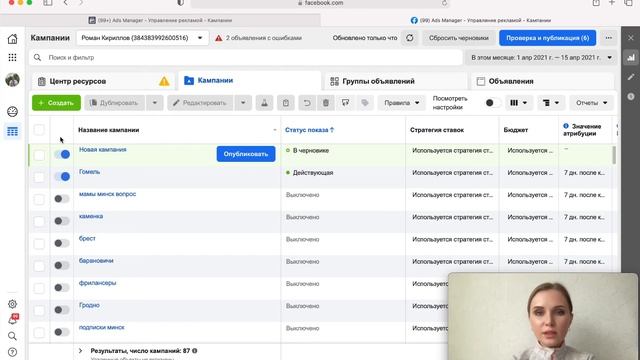The image size is (640, 360).
Task: Check the select-all campaigns checkbox in header
Action: 39,130
